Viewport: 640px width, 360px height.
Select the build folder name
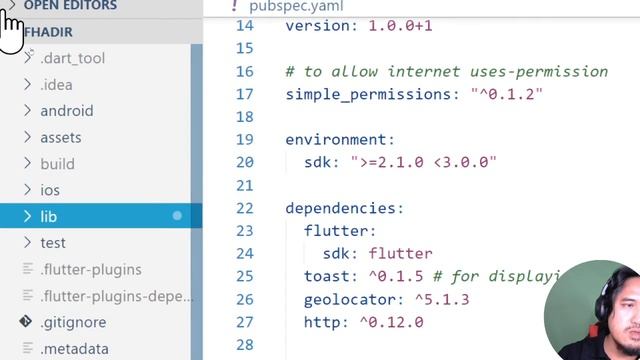click(x=58, y=164)
